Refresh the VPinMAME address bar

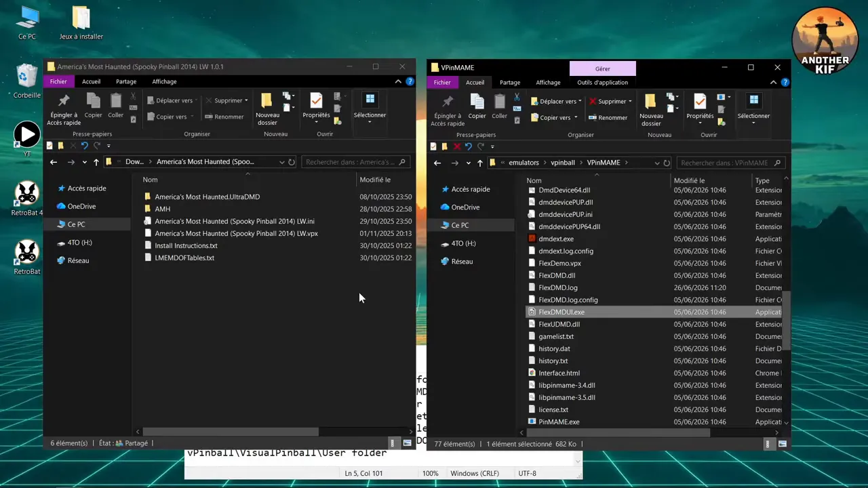667,163
